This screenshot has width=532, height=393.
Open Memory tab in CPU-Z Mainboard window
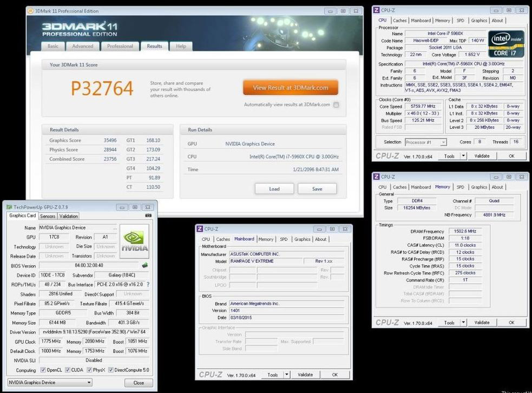click(x=266, y=239)
